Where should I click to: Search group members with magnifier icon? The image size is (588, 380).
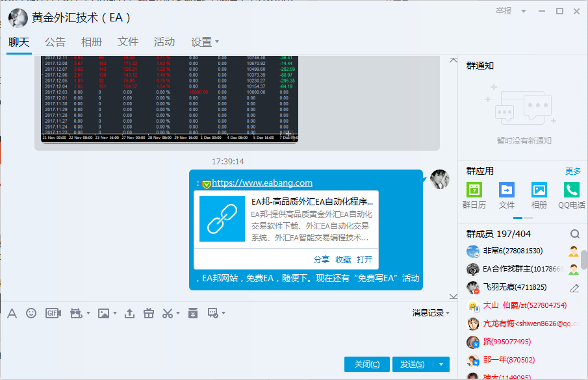(575, 234)
